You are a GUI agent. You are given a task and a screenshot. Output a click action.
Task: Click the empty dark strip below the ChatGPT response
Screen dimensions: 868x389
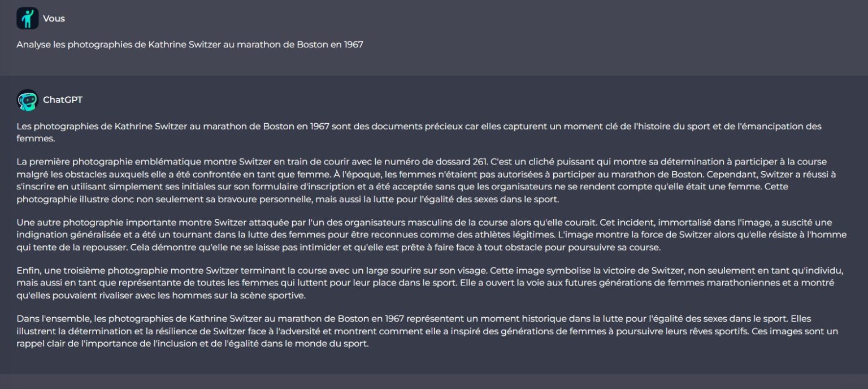click(x=434, y=382)
